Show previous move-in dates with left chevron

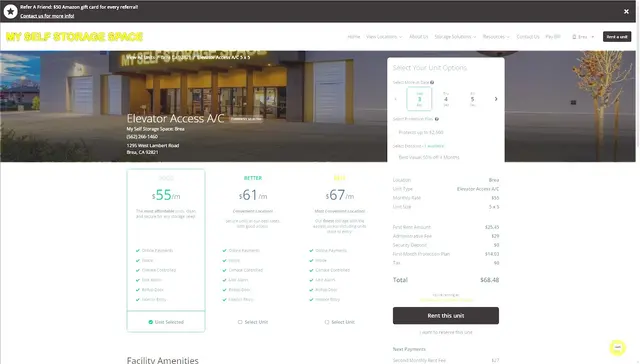(396, 99)
